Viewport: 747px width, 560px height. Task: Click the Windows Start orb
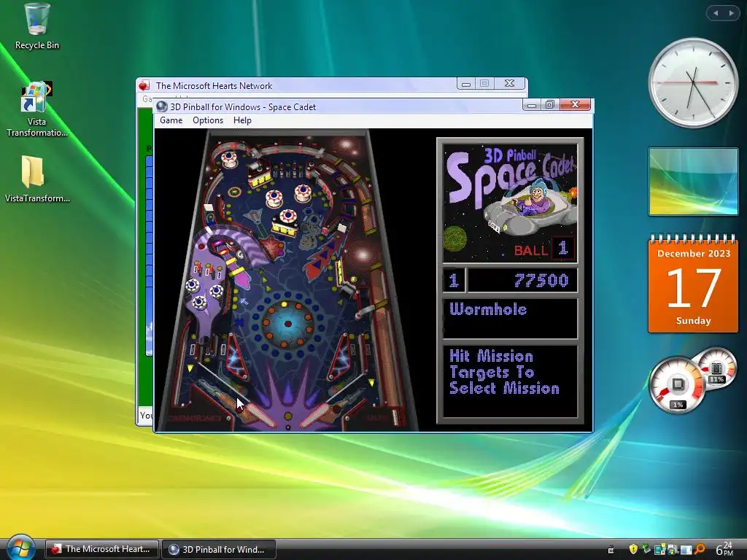pos(20,548)
